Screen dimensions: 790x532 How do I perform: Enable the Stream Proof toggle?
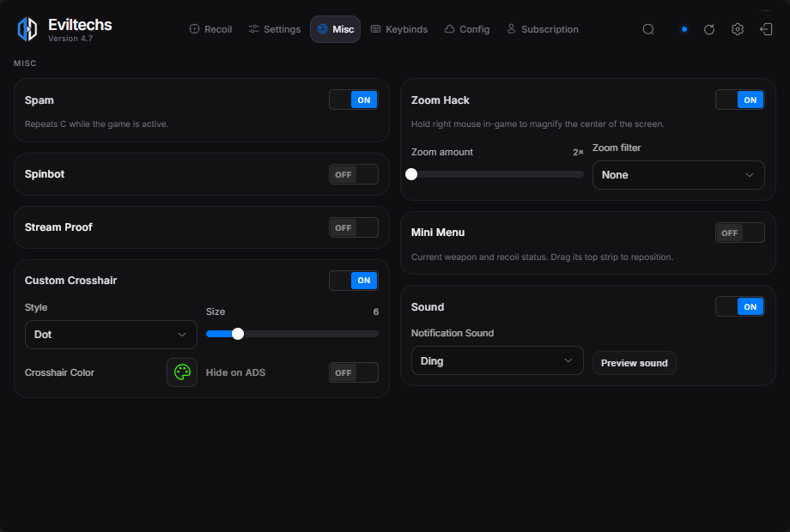tap(354, 227)
